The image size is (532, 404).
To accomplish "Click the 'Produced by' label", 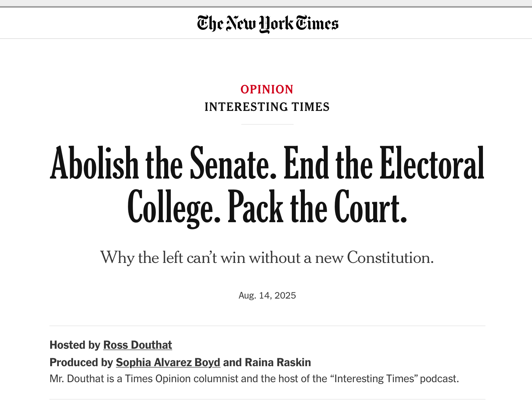I will coord(81,362).
